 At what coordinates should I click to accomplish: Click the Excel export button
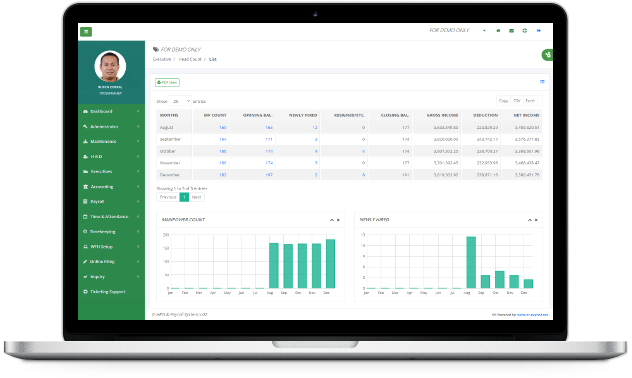[530, 101]
